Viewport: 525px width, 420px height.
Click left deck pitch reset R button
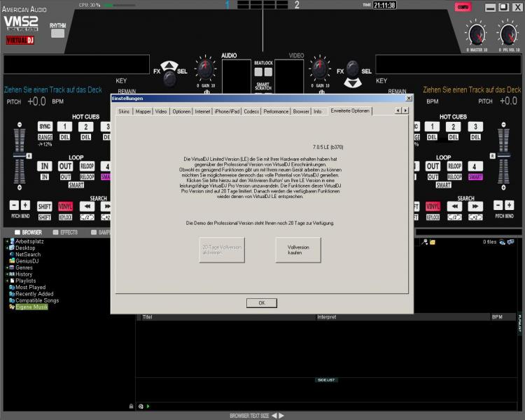pyautogui.click(x=29, y=155)
